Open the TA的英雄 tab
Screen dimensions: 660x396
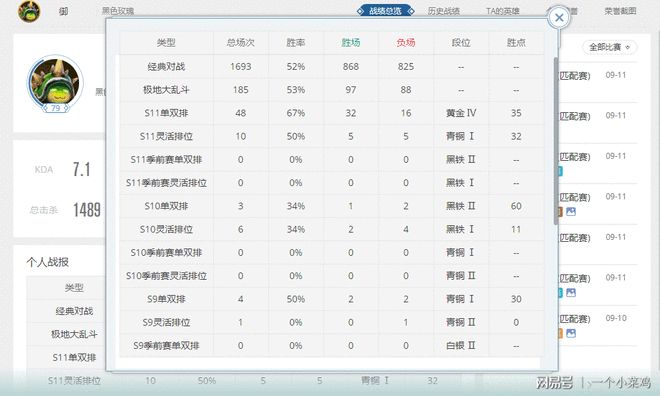[x=502, y=11]
